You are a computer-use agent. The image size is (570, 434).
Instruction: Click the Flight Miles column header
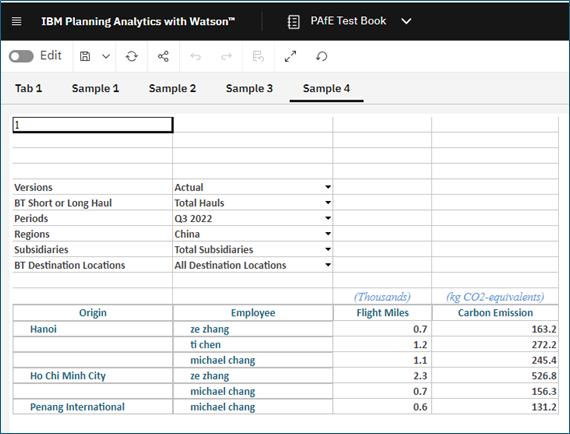[x=382, y=313]
